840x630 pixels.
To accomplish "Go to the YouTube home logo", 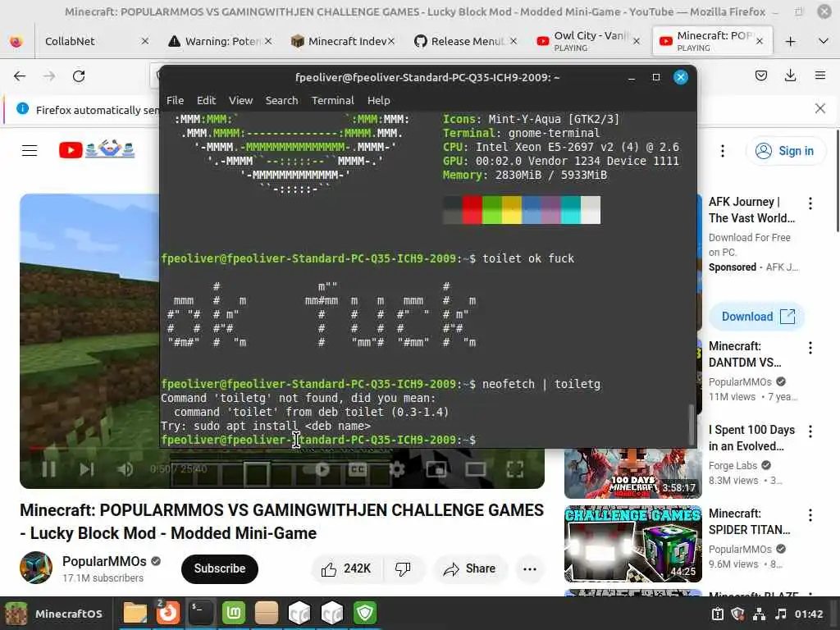I will [97, 149].
